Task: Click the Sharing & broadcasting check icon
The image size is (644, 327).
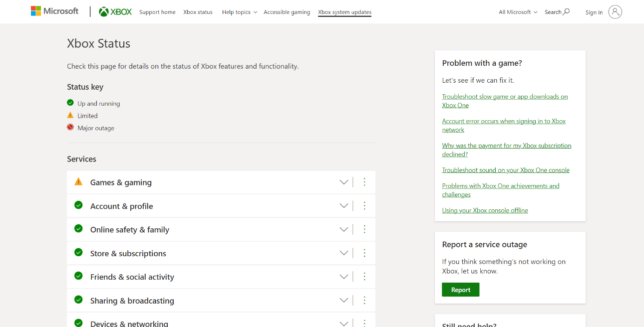Action: 78,300
